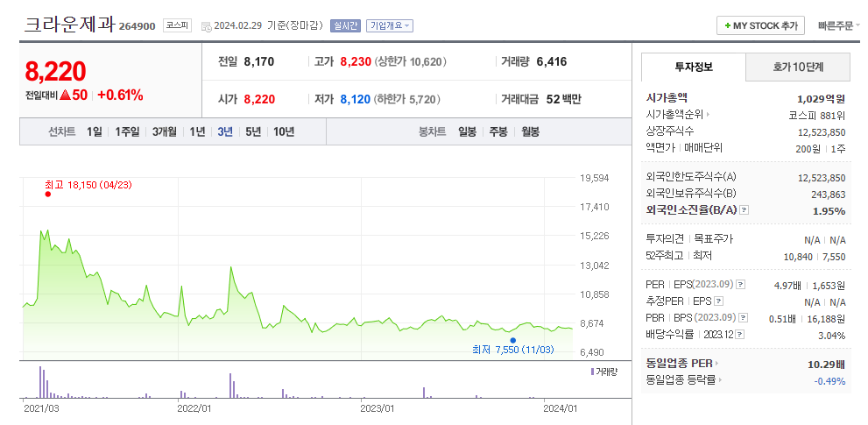Click the tallest volume bar near 2021/03
868x425 pixels.
40,382
